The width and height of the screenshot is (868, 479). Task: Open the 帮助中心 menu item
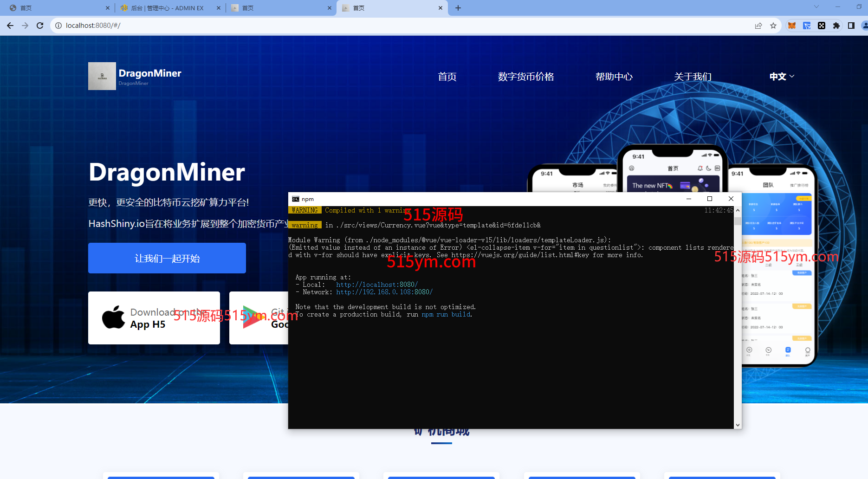[x=614, y=77]
